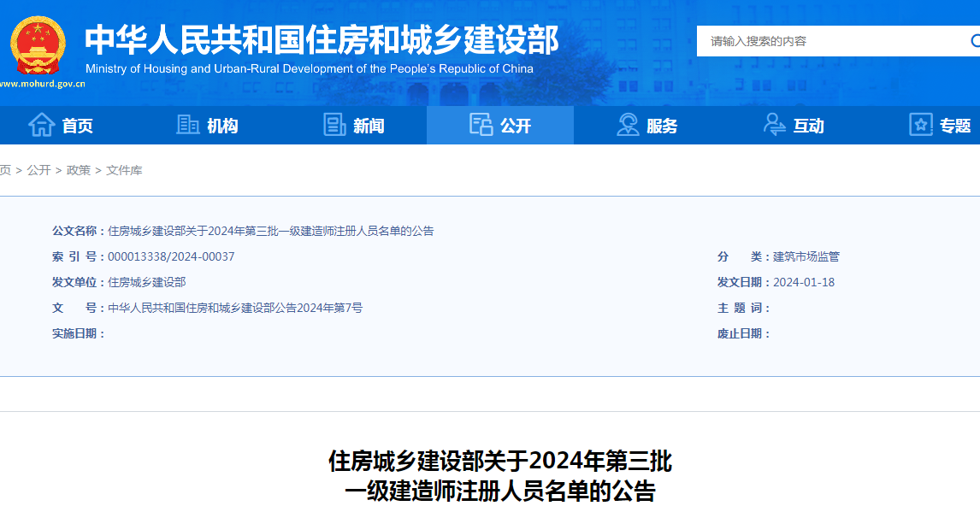The height and width of the screenshot is (506, 980).
Task: Open the 互动 navigation tab
Action: pos(793,126)
